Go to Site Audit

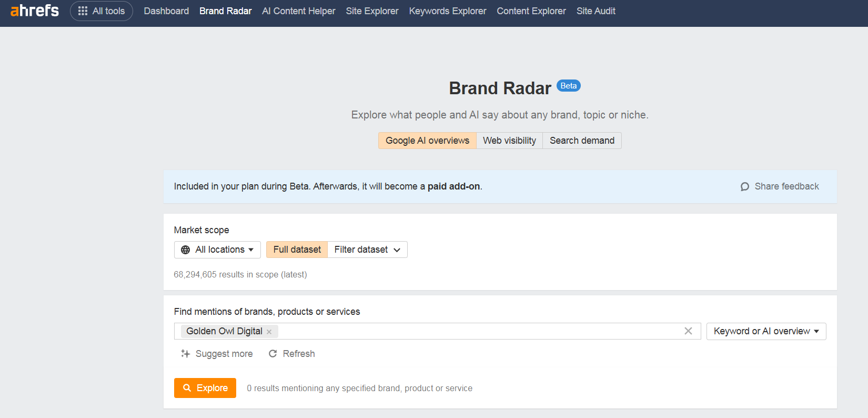point(596,11)
